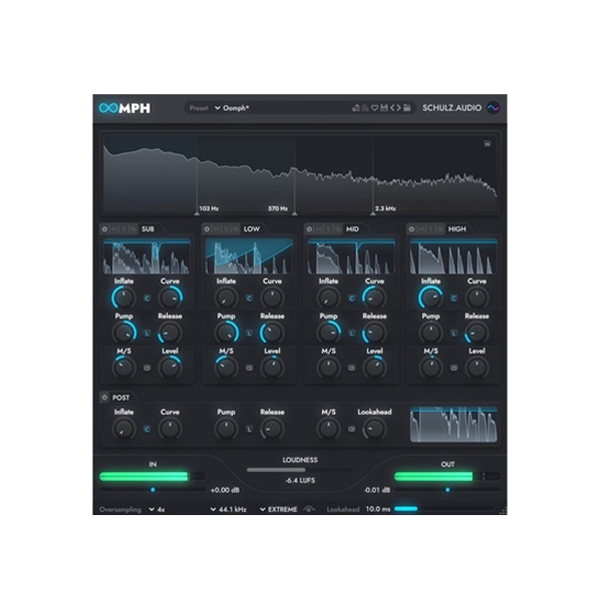This screenshot has width=600, height=600.
Task: Click the OUT gain slider handle
Action: click(x=448, y=489)
